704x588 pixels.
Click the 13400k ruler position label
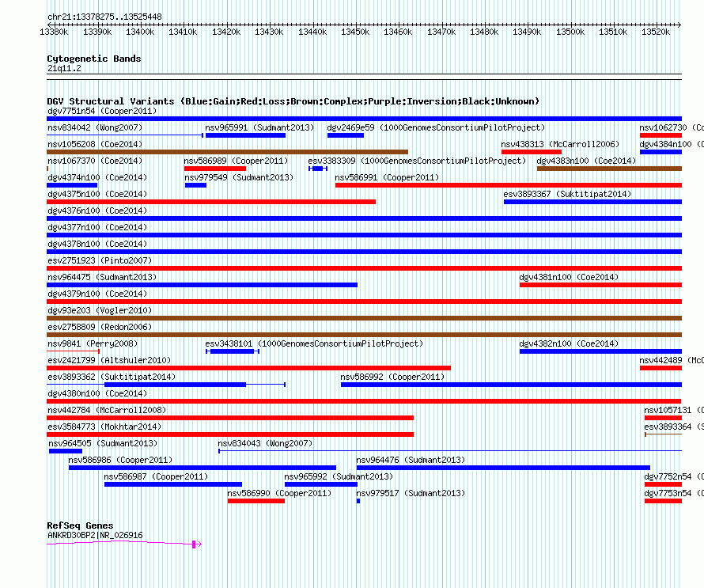pos(140,32)
